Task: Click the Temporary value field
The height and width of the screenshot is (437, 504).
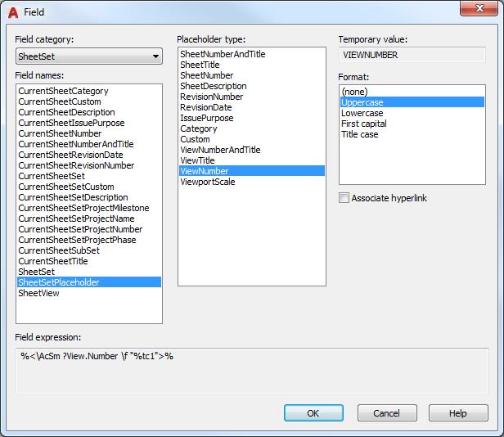Action: (x=412, y=55)
